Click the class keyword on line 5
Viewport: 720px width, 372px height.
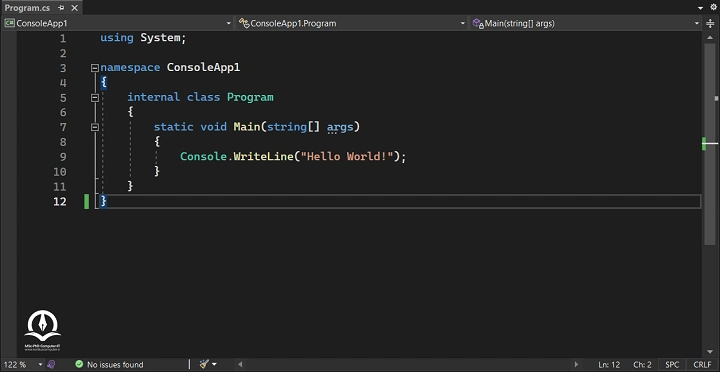click(x=203, y=97)
